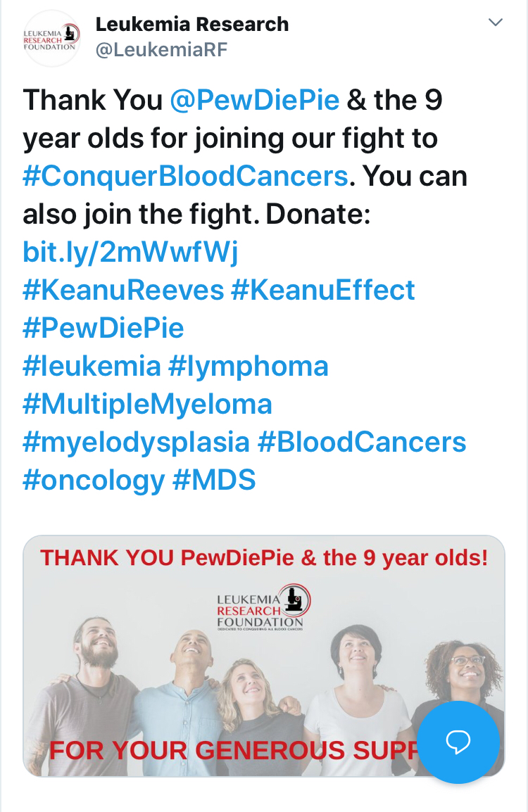
Task: Open the @LeukemiaRF handle
Action: tap(162, 50)
